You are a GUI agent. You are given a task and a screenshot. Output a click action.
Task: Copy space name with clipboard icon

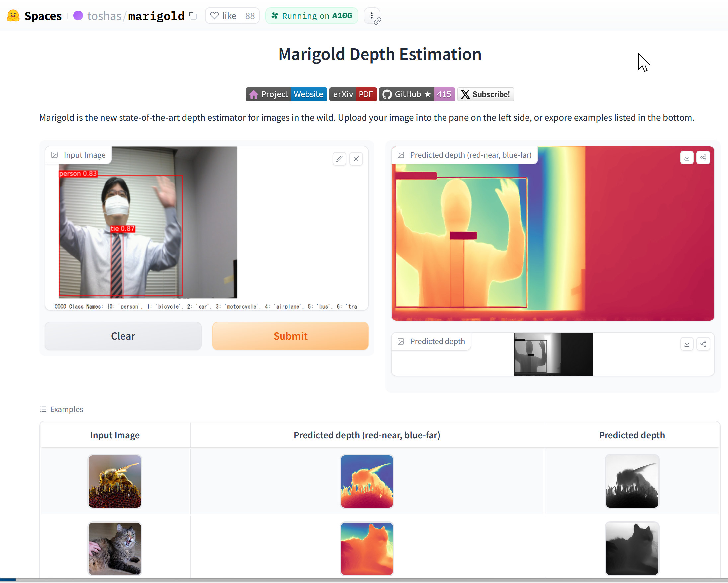(x=193, y=16)
